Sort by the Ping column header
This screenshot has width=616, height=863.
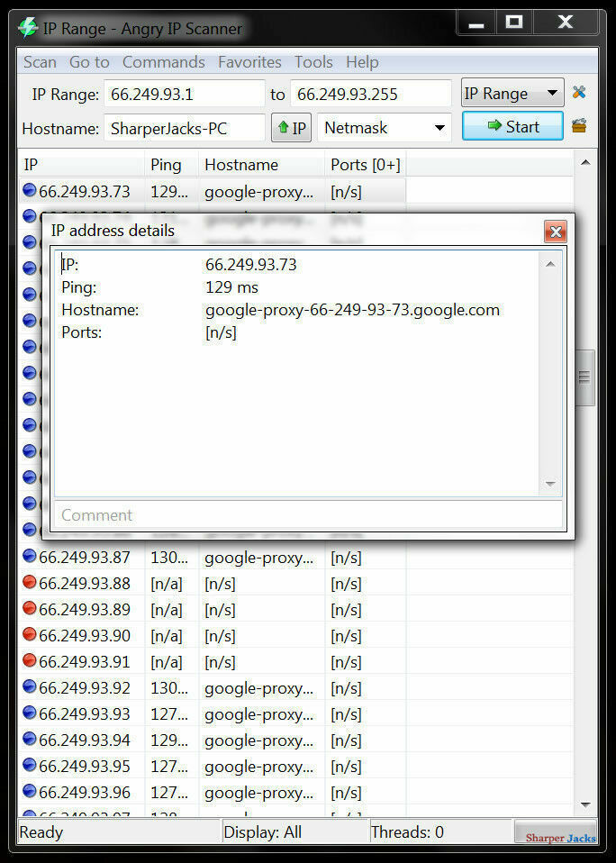click(x=172, y=165)
